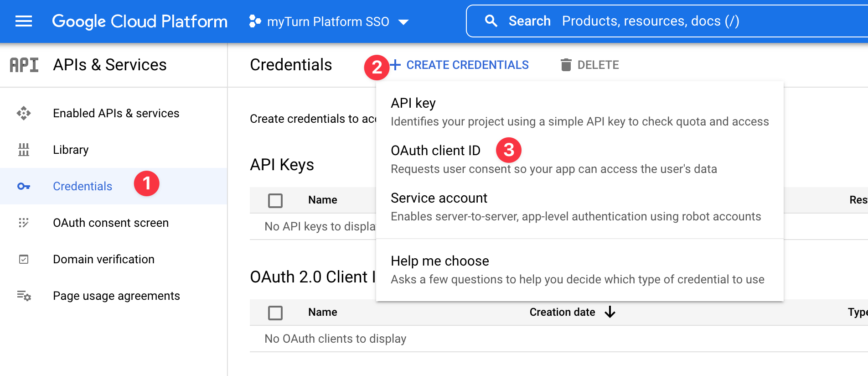
Task: Click the DELETE button label
Action: pyautogui.click(x=598, y=65)
